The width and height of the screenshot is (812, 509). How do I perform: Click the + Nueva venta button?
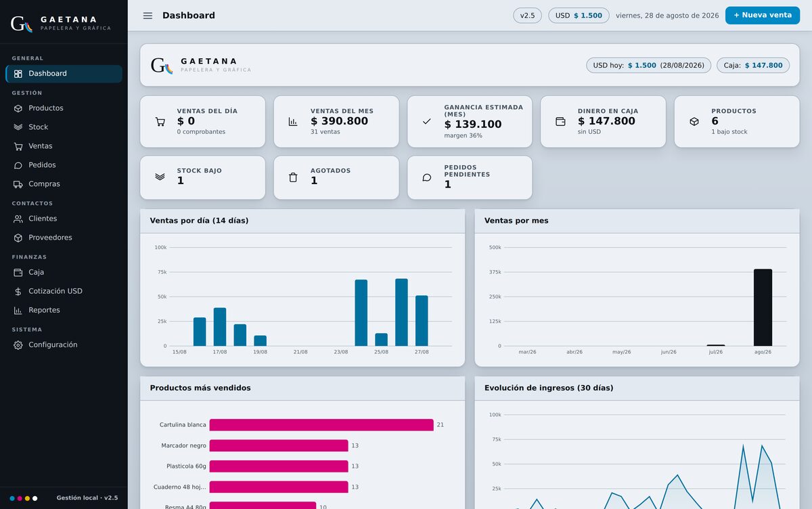(763, 16)
